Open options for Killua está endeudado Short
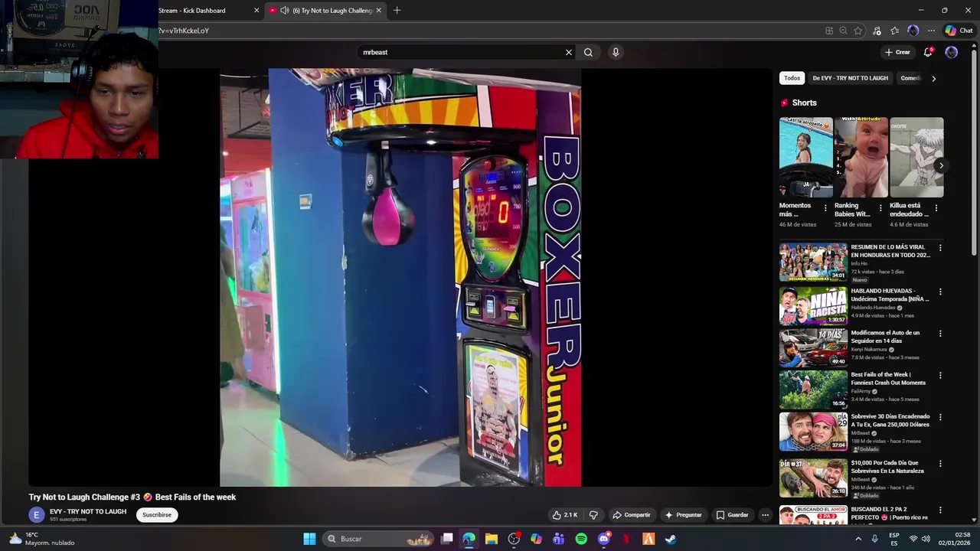The image size is (980, 551). [x=936, y=208]
